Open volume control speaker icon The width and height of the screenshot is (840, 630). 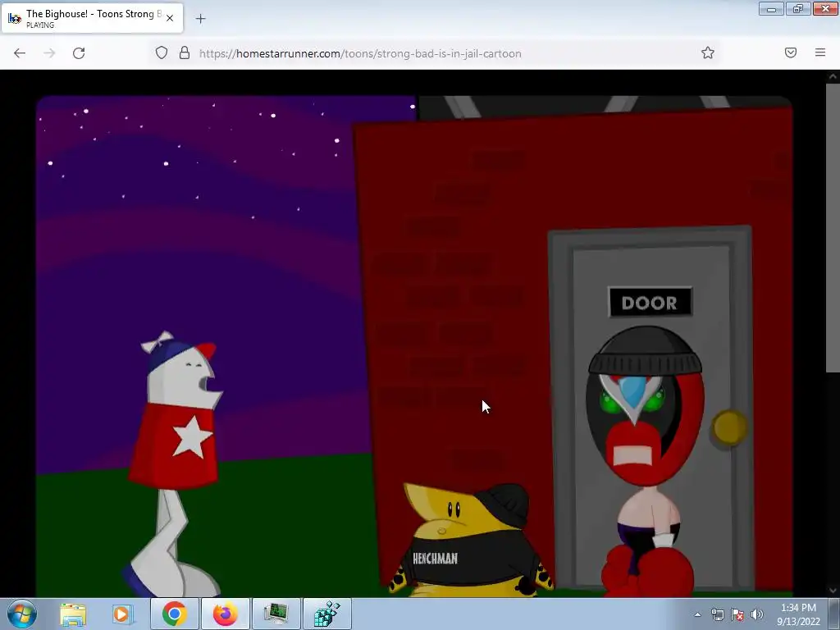coord(757,614)
